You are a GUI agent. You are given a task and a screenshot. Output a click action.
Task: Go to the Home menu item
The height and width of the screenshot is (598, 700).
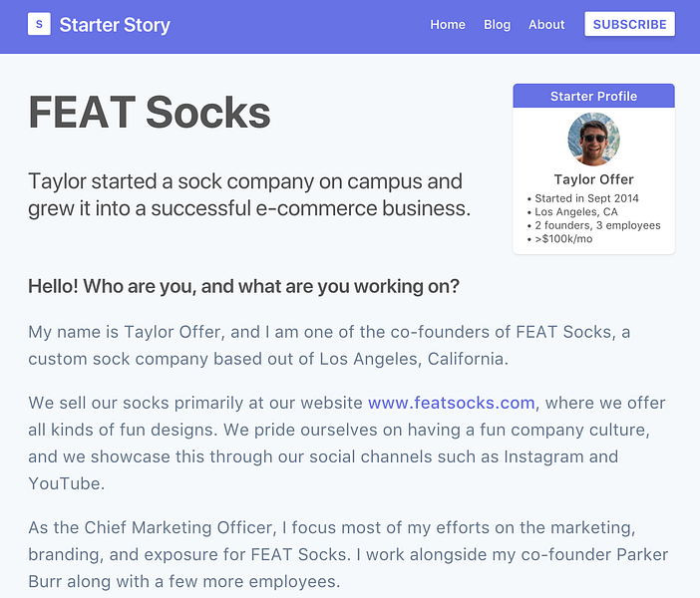point(448,25)
